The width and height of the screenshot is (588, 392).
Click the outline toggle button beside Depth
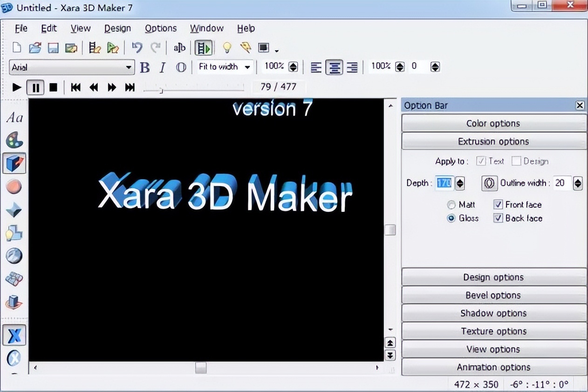point(489,183)
